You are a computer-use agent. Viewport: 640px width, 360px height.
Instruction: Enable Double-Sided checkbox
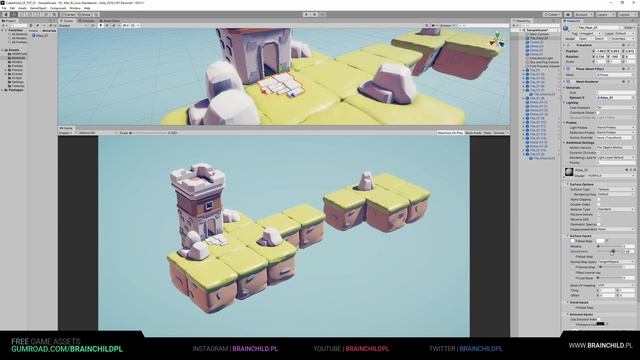[599, 204]
